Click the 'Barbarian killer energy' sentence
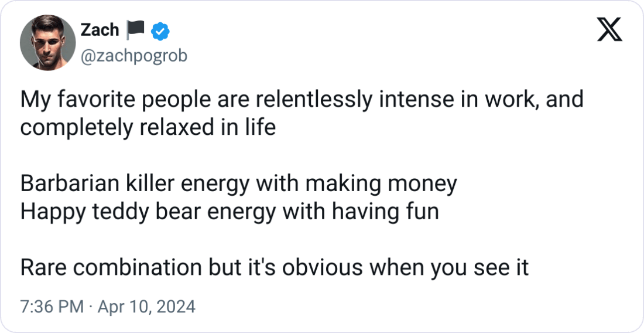The width and height of the screenshot is (644, 333). tap(239, 184)
